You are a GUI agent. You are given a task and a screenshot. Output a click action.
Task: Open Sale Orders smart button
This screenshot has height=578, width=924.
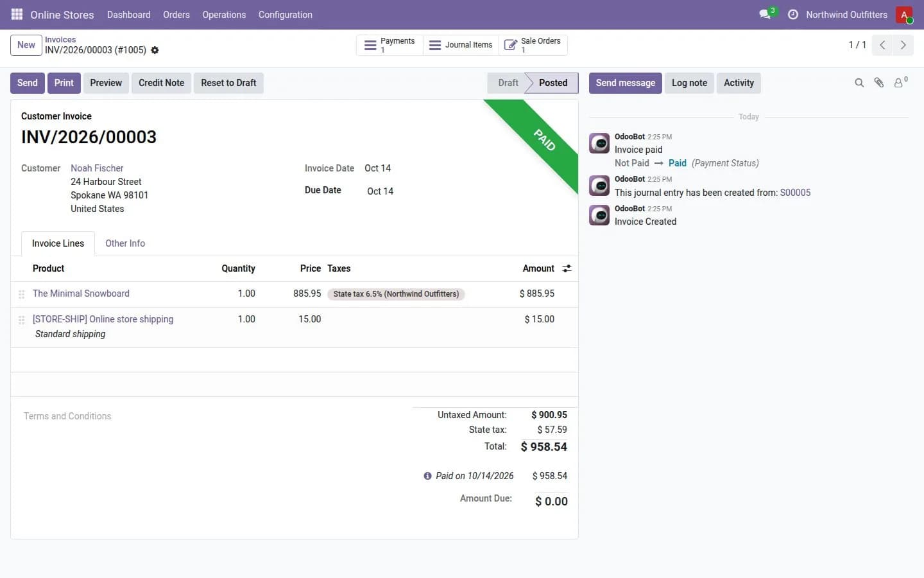[x=533, y=45]
